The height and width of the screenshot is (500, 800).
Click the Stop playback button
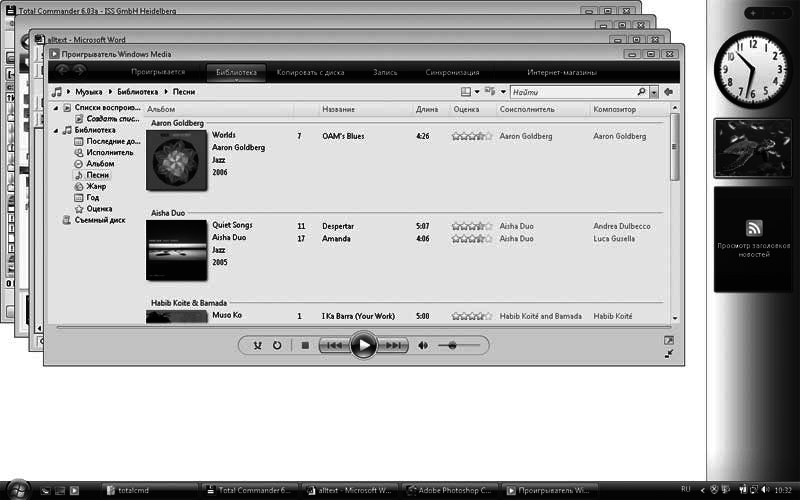click(x=305, y=345)
